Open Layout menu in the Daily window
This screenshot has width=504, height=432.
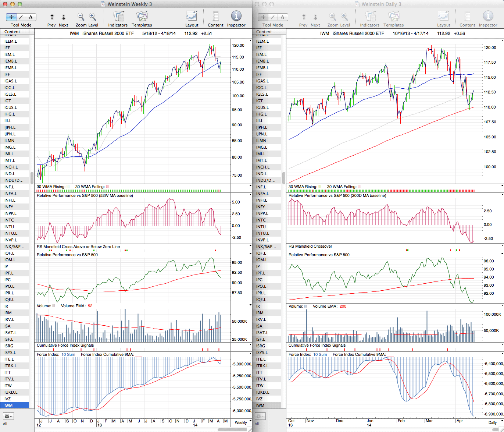(x=443, y=17)
